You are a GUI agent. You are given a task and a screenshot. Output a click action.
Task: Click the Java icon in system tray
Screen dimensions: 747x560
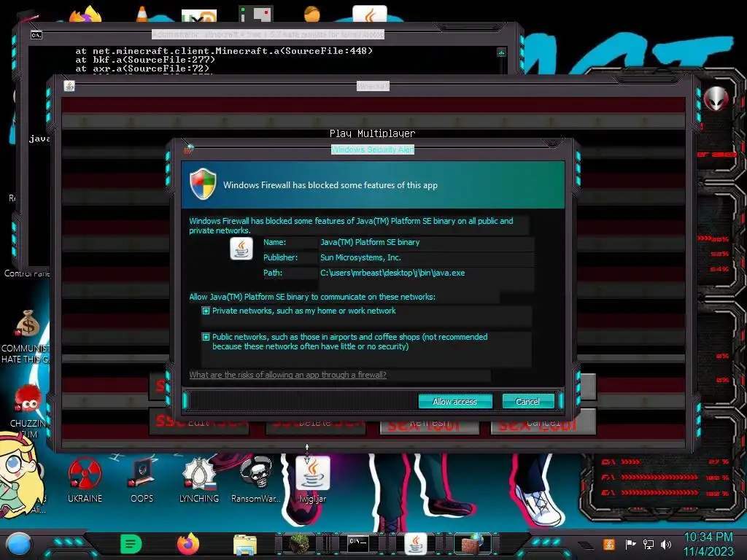pyautogui.click(x=609, y=544)
